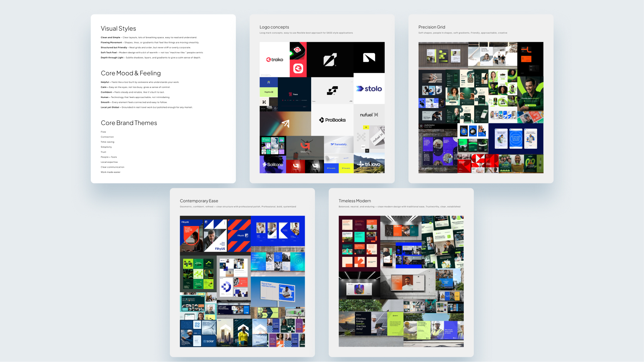The width and height of the screenshot is (644, 362).
Task: Select the GloboGo logo tile
Action: [305, 148]
